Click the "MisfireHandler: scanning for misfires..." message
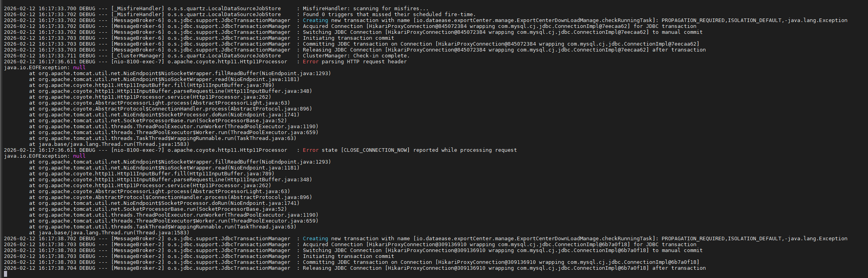This screenshot has width=868, height=278. (x=366, y=8)
